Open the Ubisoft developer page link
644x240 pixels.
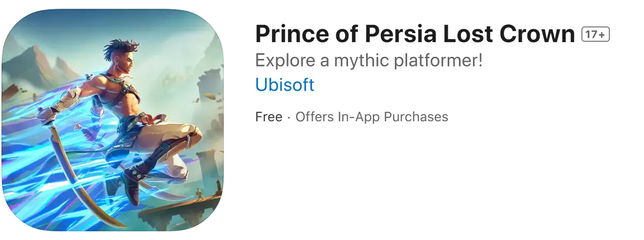[x=285, y=85]
